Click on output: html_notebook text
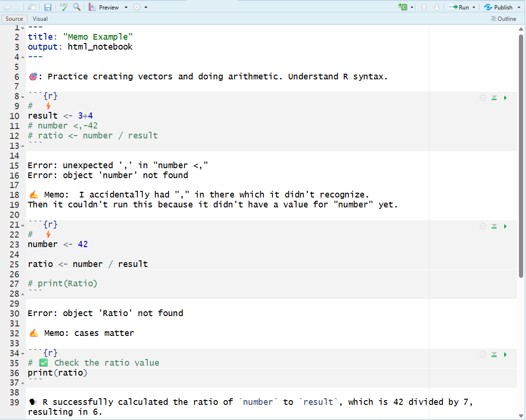Viewport: 526px width, 420px height. [x=80, y=47]
